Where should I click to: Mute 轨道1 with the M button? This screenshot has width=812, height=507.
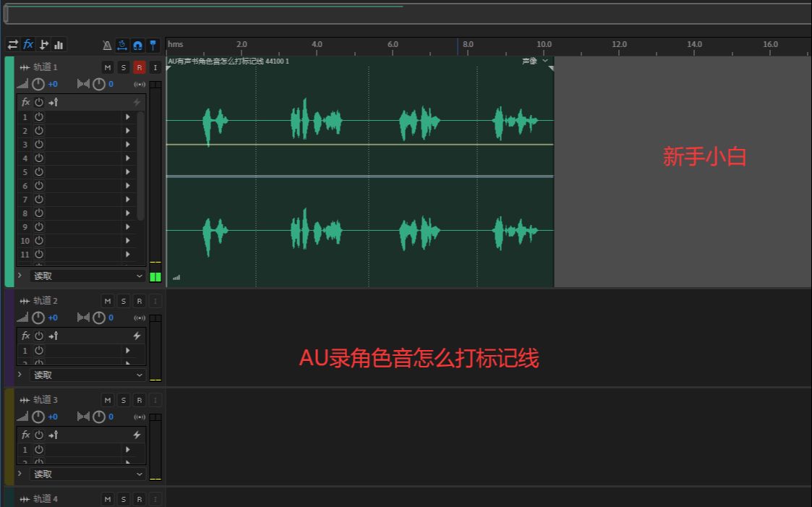107,67
